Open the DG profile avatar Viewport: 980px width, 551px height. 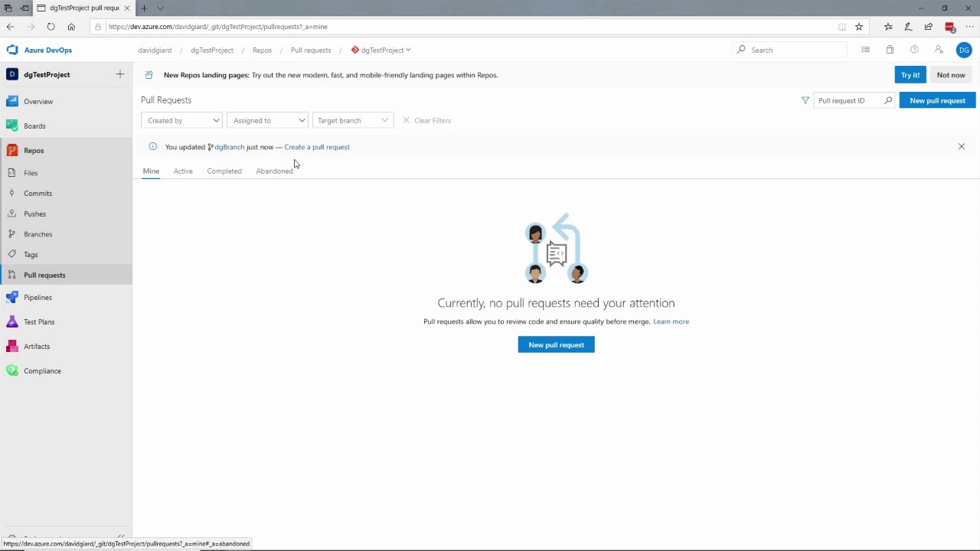[x=964, y=50]
